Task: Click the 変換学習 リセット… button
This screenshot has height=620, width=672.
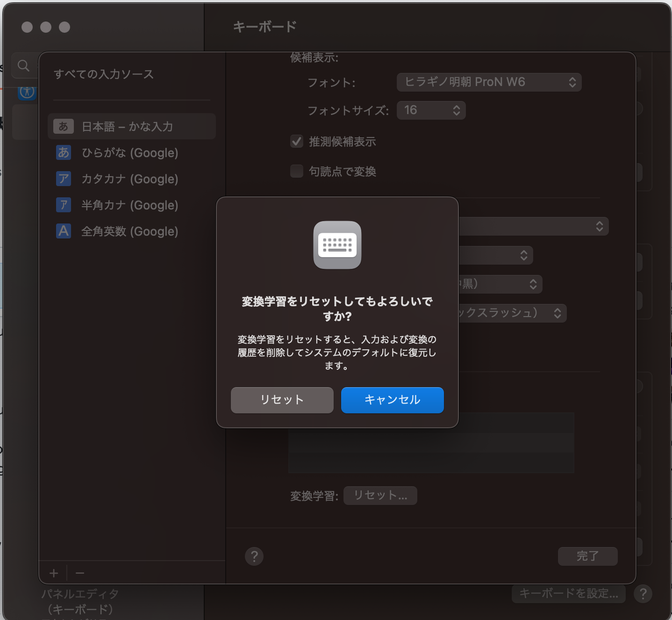Action: (x=380, y=496)
